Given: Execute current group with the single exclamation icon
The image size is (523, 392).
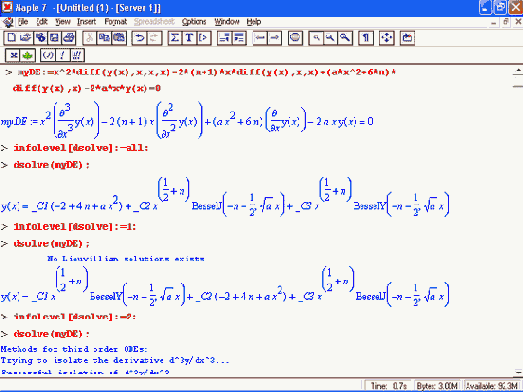Looking at the screenshot, I should tap(62, 55).
